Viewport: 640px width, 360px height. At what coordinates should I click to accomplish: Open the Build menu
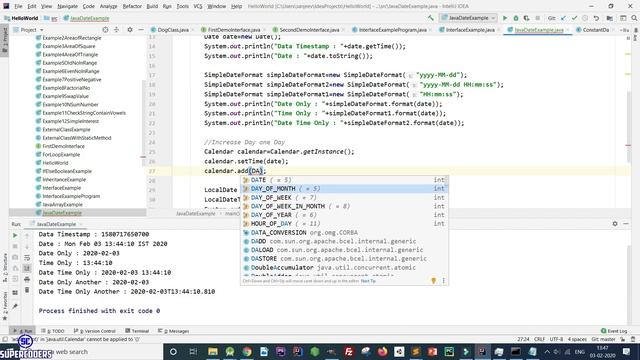pos(152,6)
